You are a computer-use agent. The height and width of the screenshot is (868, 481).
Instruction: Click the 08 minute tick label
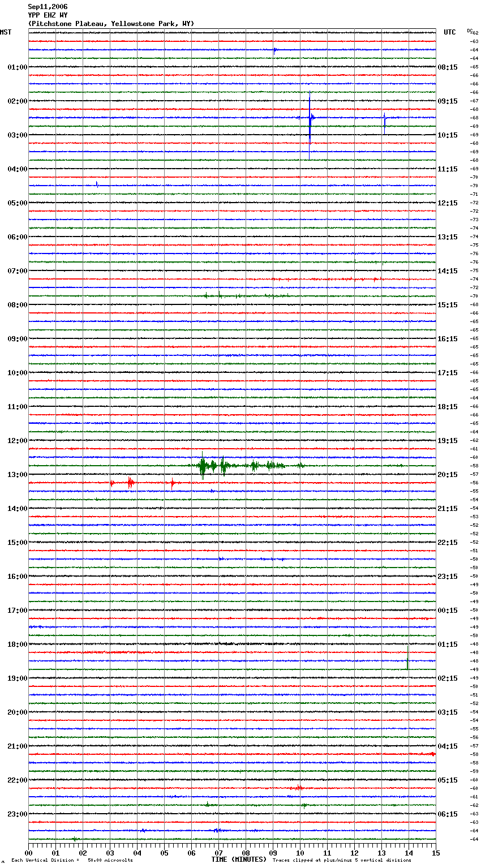tap(246, 853)
